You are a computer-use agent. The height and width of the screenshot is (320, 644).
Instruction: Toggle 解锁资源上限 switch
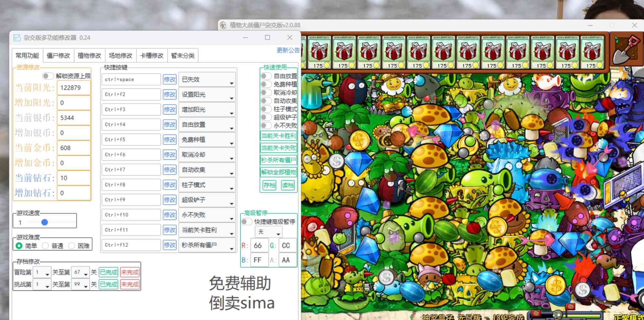(48, 76)
